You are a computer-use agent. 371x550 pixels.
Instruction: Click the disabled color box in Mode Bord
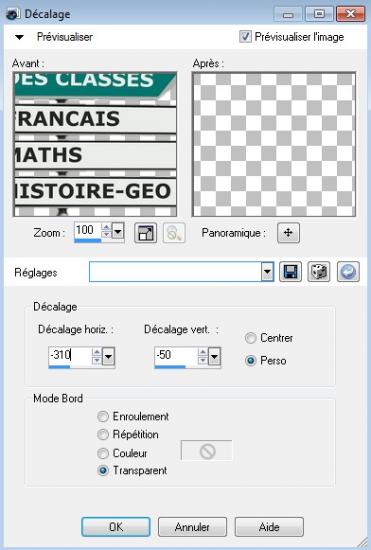pyautogui.click(x=207, y=451)
